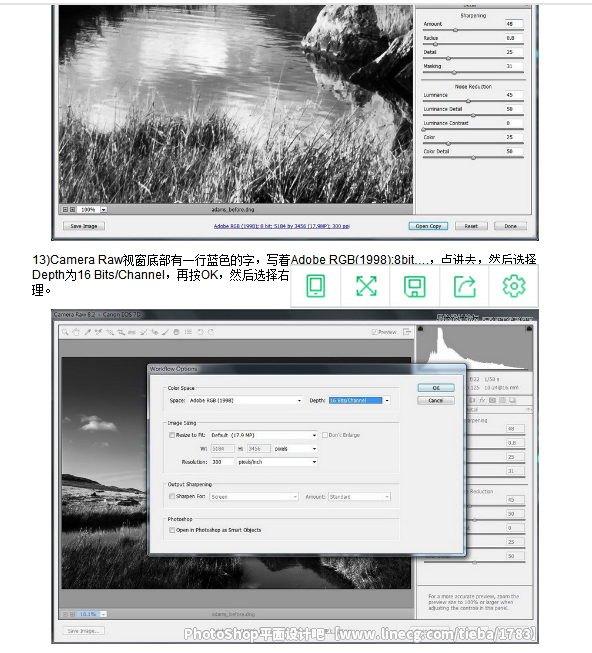Click OK in Workflow Options dialog
592x653 pixels.
[436, 388]
